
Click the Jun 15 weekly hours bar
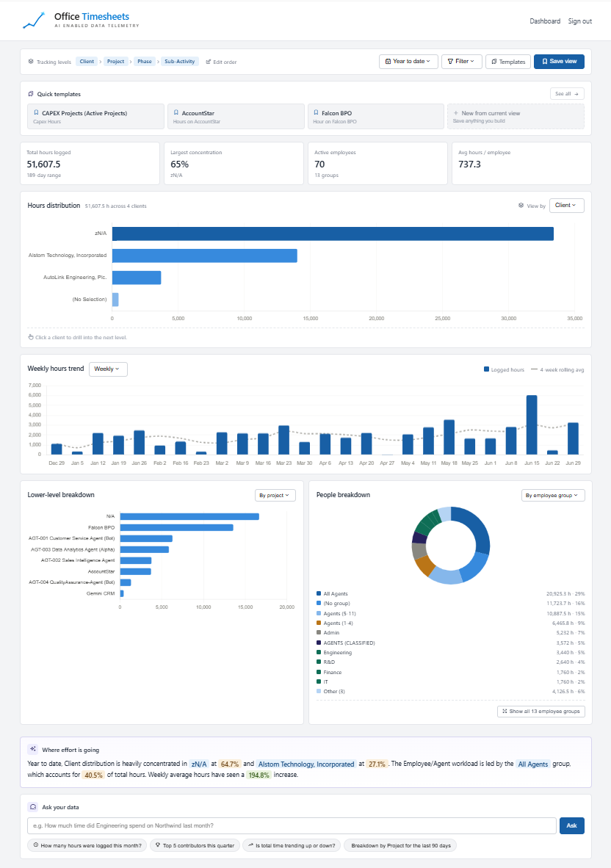coord(531,424)
